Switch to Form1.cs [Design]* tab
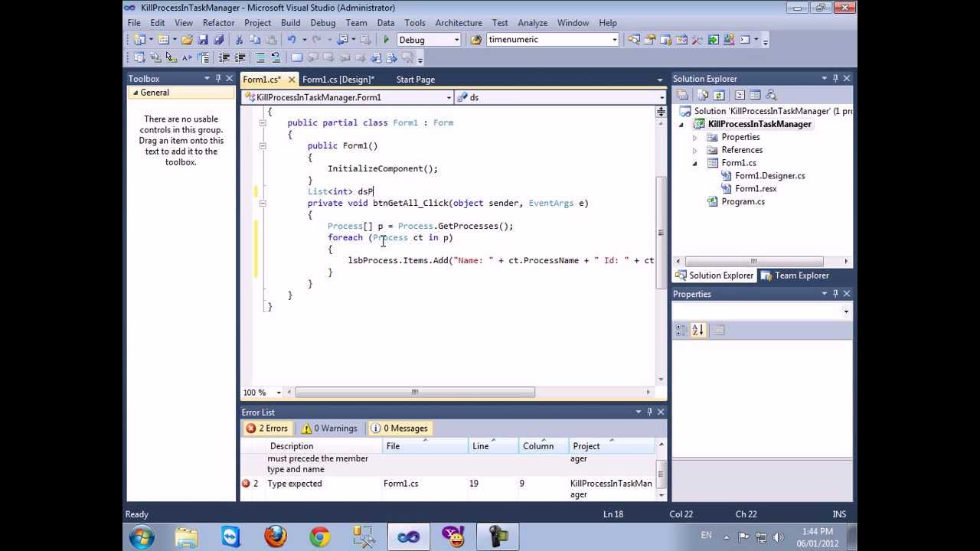980x551 pixels. pyautogui.click(x=338, y=80)
